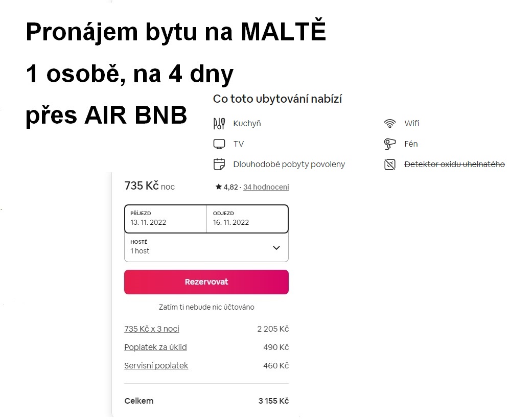Image resolution: width=510 pixels, height=420 pixels.
Task: Click the rating star icon
Action: [x=219, y=186]
